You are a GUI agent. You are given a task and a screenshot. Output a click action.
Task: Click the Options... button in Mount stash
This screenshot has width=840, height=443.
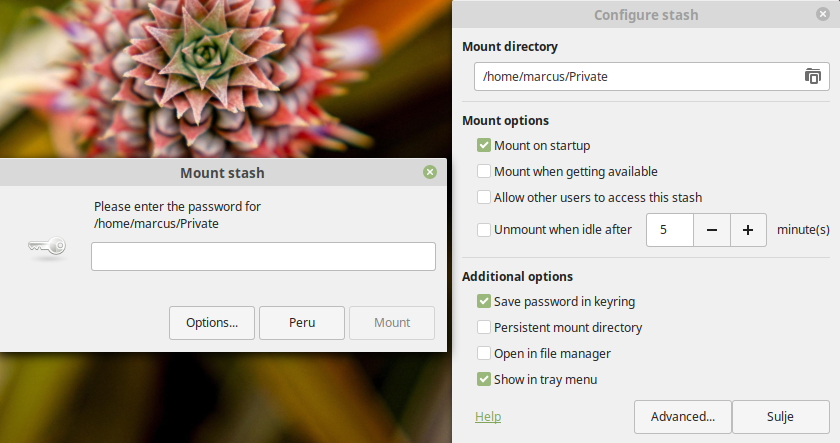click(212, 323)
